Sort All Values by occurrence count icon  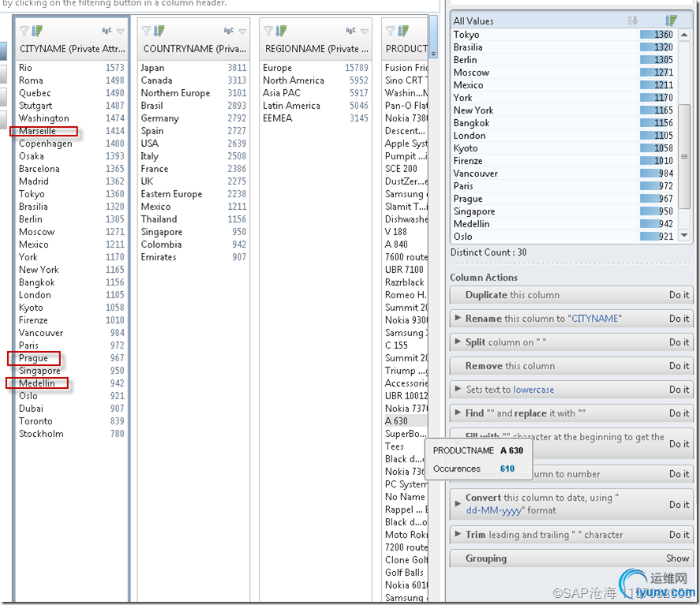tap(671, 20)
